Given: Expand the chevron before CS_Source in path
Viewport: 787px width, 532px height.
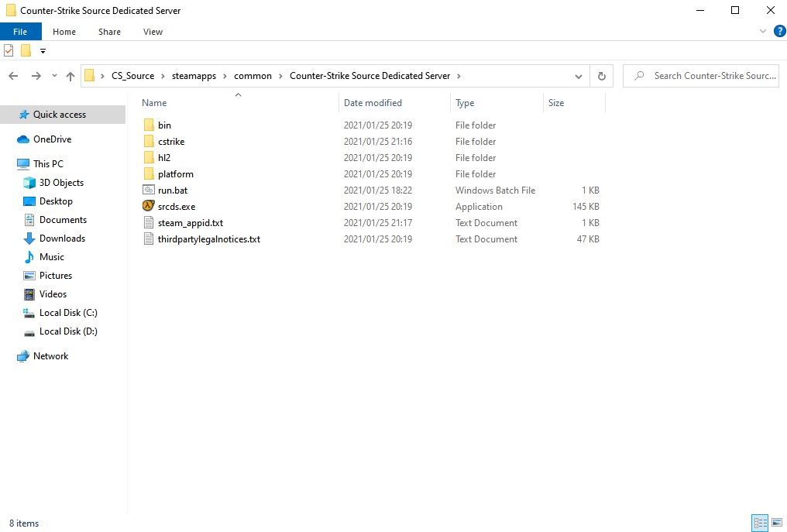Looking at the screenshot, I should (x=102, y=76).
